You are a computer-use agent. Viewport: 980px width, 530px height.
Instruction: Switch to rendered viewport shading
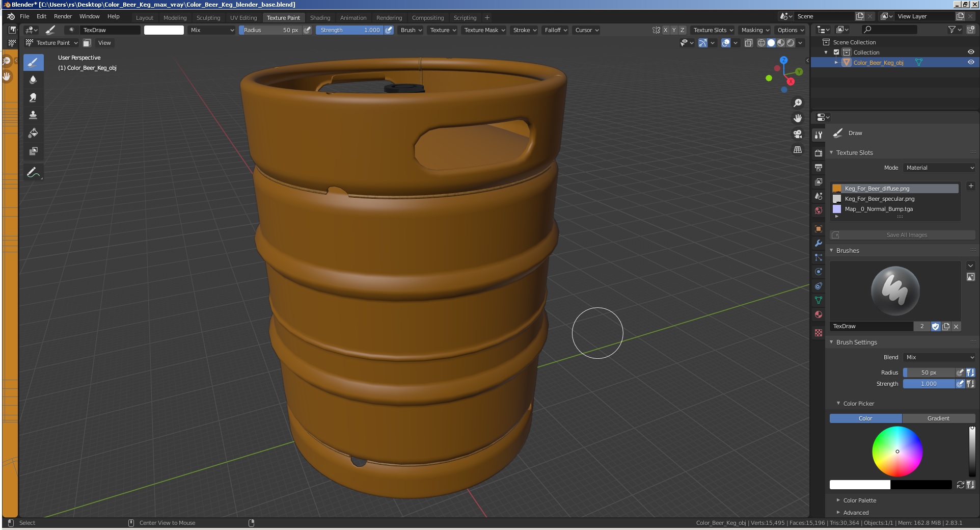(x=791, y=43)
